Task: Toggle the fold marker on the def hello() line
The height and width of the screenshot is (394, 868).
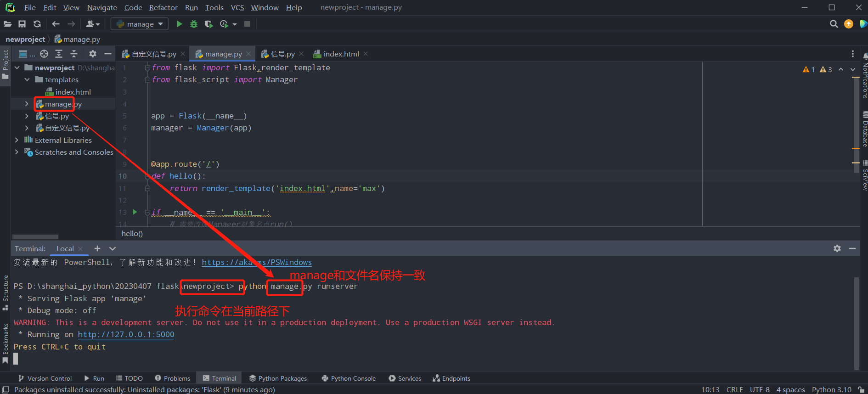Action: pyautogui.click(x=148, y=176)
